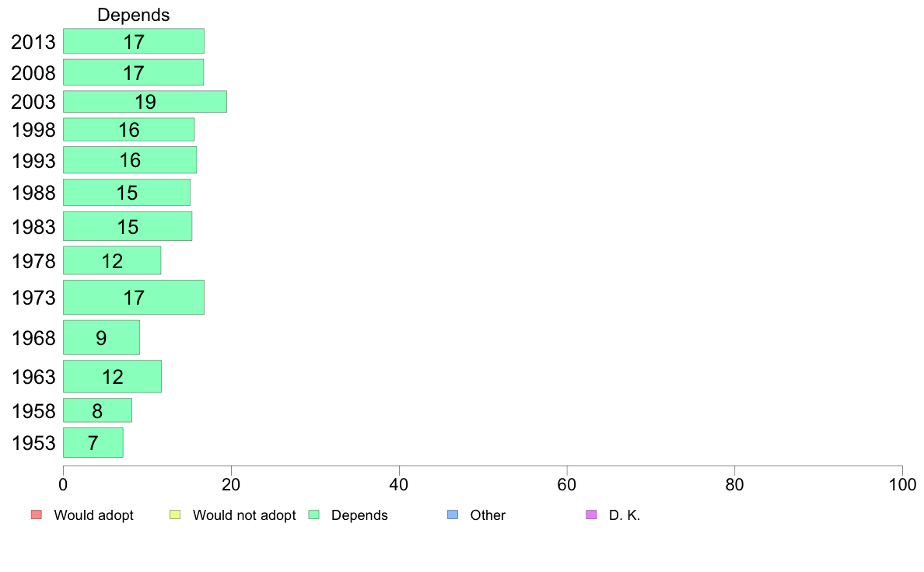
Task: Toggle the Would adopt legend label
Action: [x=93, y=515]
